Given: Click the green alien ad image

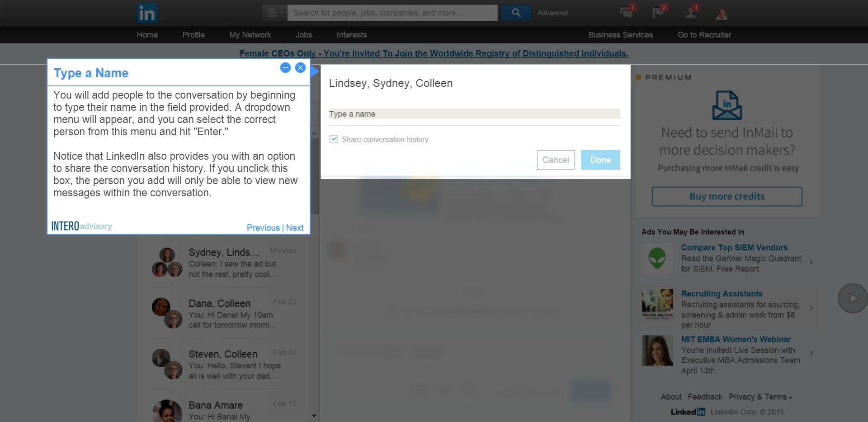Looking at the screenshot, I should point(657,258).
